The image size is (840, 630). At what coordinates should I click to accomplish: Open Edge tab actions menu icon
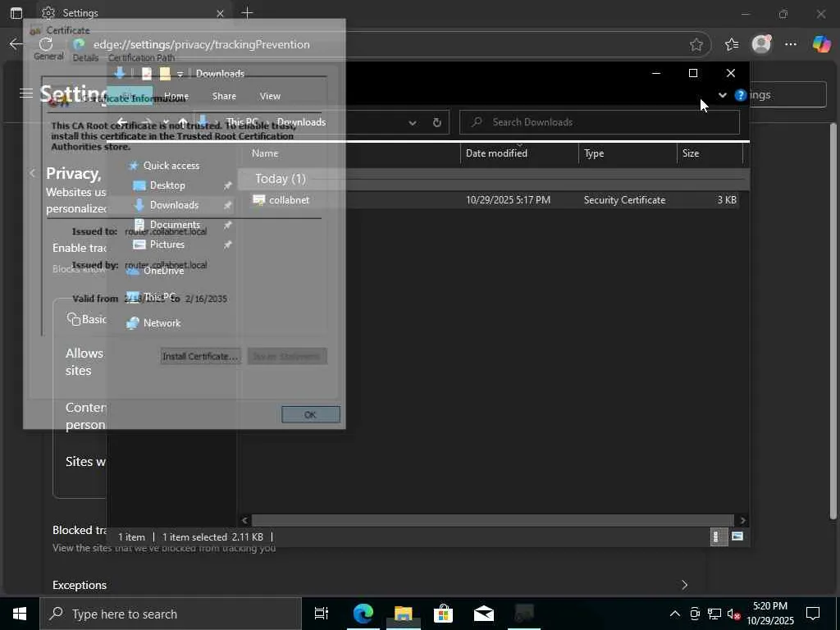coord(16,13)
